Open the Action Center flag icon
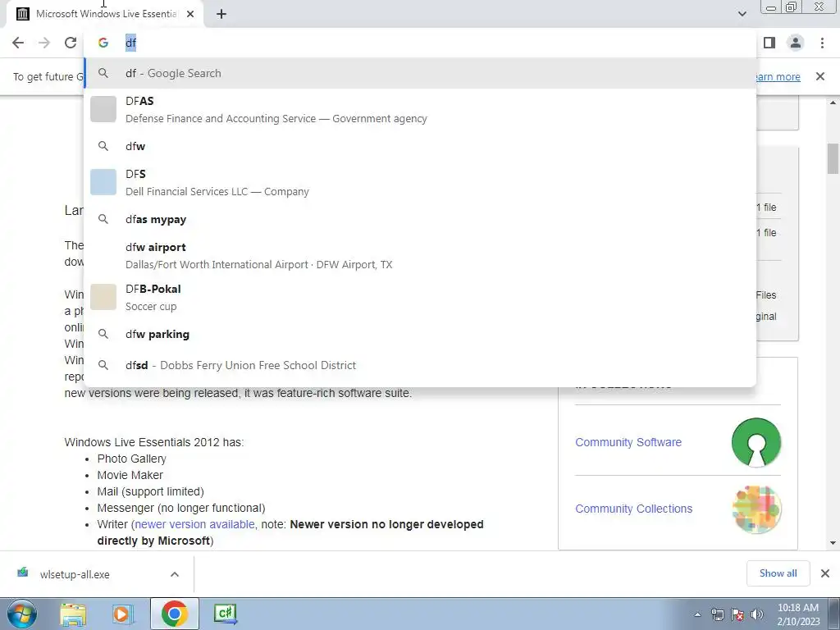The width and height of the screenshot is (840, 630). click(737, 615)
